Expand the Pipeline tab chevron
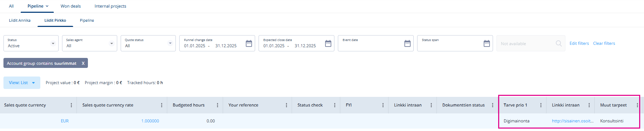Screen dimensions: 644x131 click(47, 6)
